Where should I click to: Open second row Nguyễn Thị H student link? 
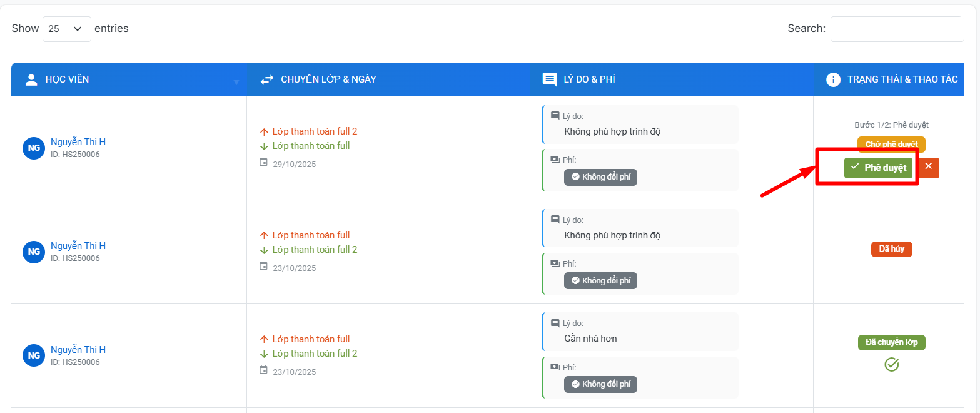click(78, 246)
